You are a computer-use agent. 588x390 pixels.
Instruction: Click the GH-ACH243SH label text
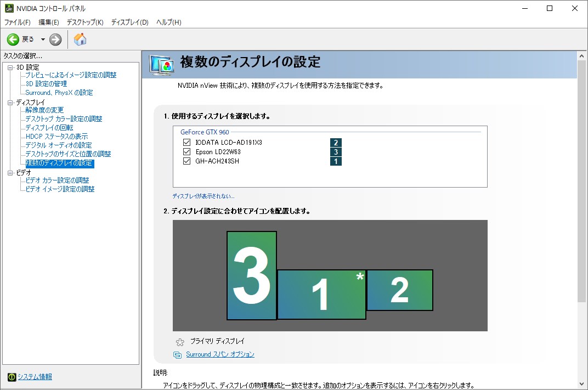tap(217, 161)
